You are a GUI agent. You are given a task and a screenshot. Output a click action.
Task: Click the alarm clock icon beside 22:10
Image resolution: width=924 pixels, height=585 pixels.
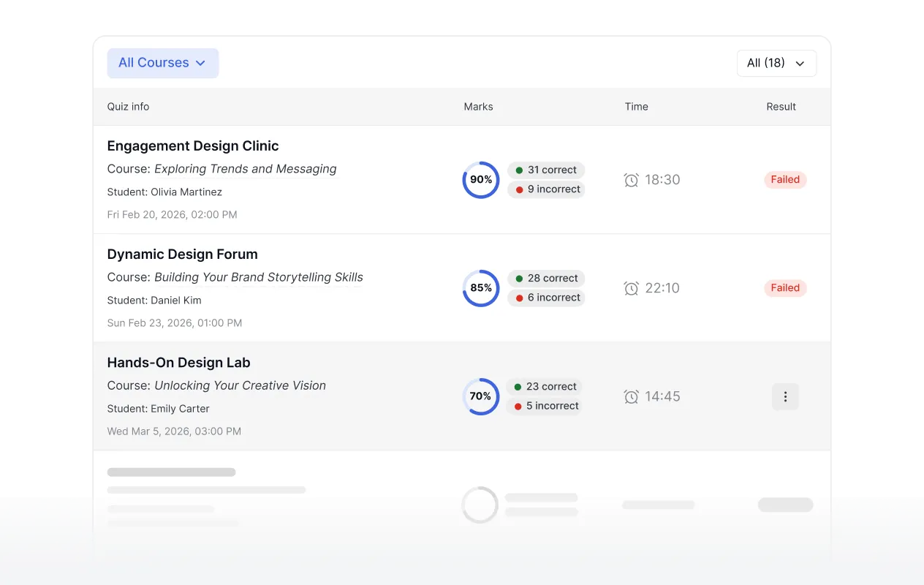point(631,288)
